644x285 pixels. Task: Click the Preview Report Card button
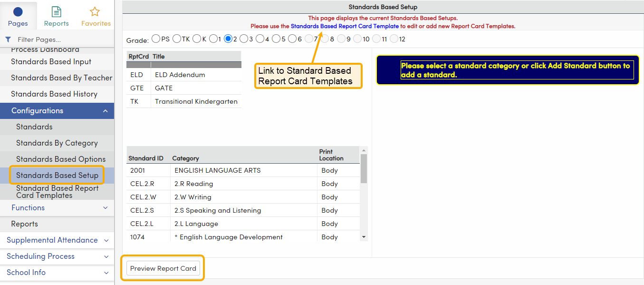[x=163, y=268]
